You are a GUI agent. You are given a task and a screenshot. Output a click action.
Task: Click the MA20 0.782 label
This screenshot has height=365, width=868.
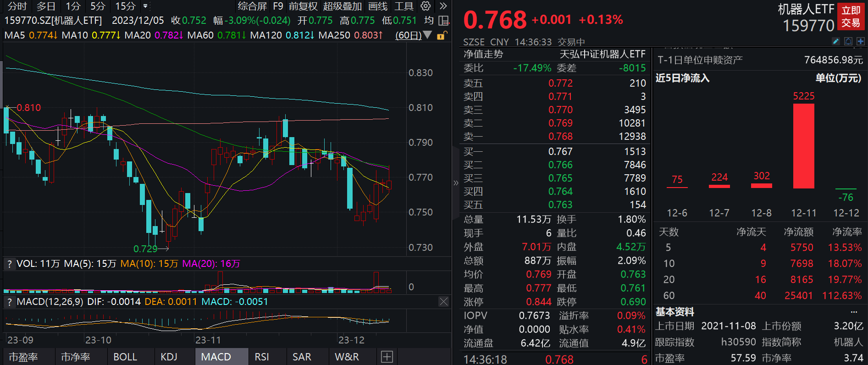(x=154, y=35)
